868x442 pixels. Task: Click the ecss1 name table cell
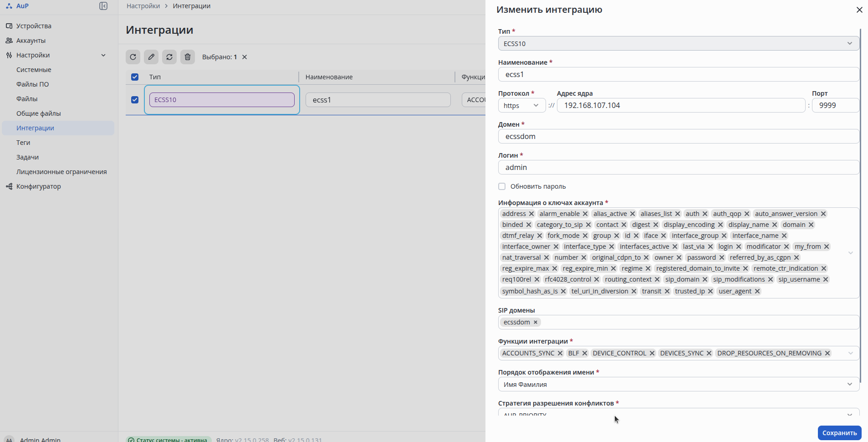(x=378, y=100)
